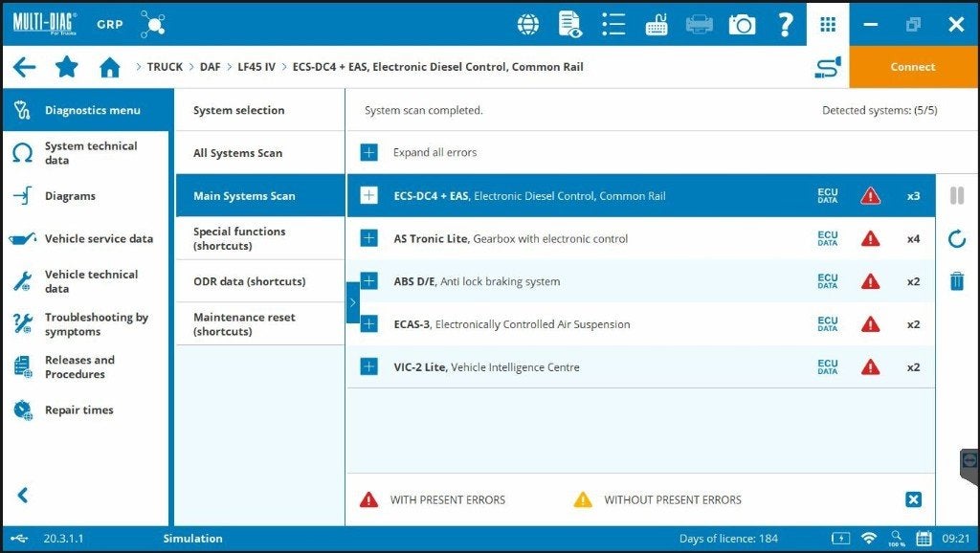
Task: Close the error legend bar
Action: pos(913,499)
